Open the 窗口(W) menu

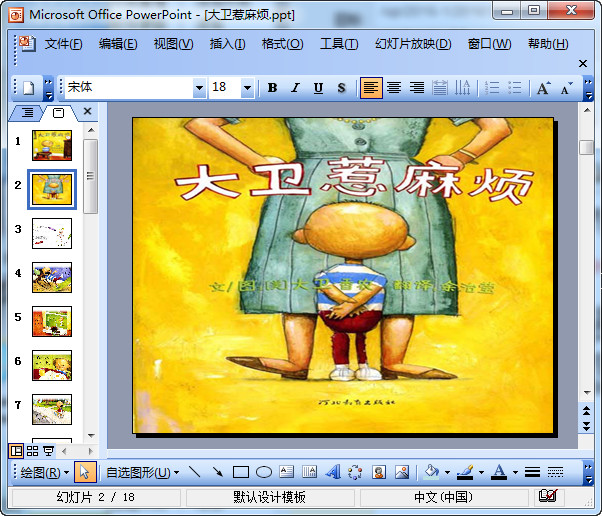(x=490, y=44)
